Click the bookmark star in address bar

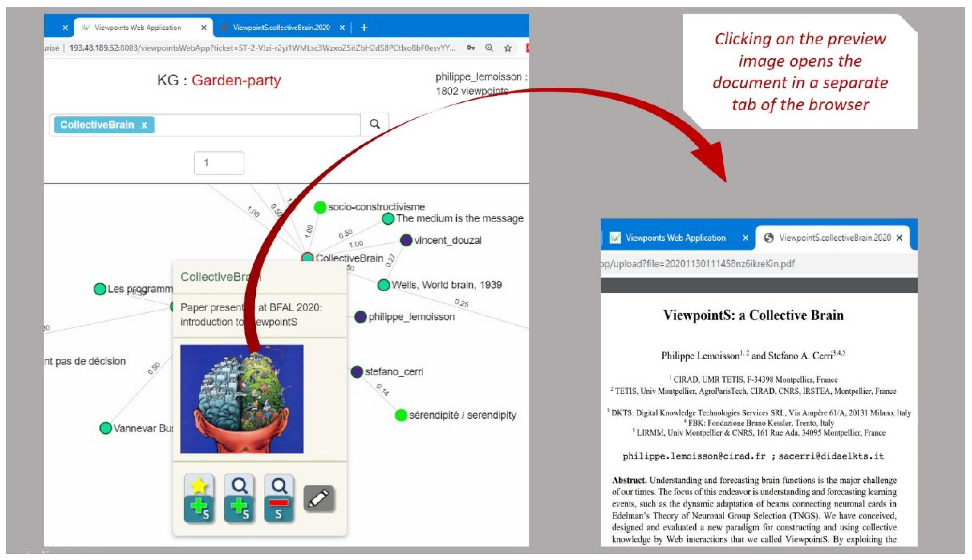[508, 48]
